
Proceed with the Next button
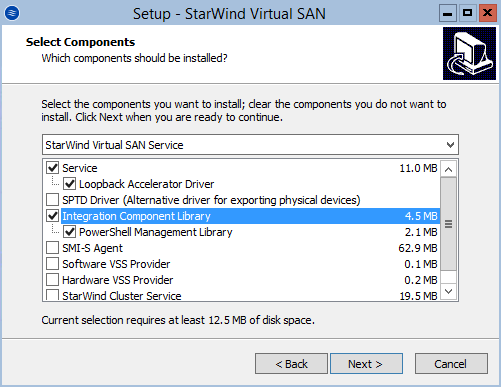tap(366, 364)
